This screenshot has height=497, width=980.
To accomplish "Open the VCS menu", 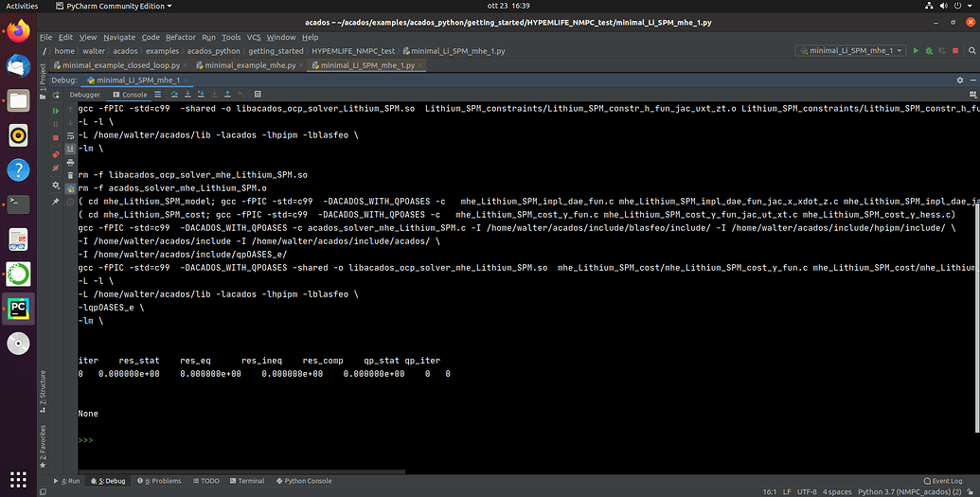I will (253, 38).
